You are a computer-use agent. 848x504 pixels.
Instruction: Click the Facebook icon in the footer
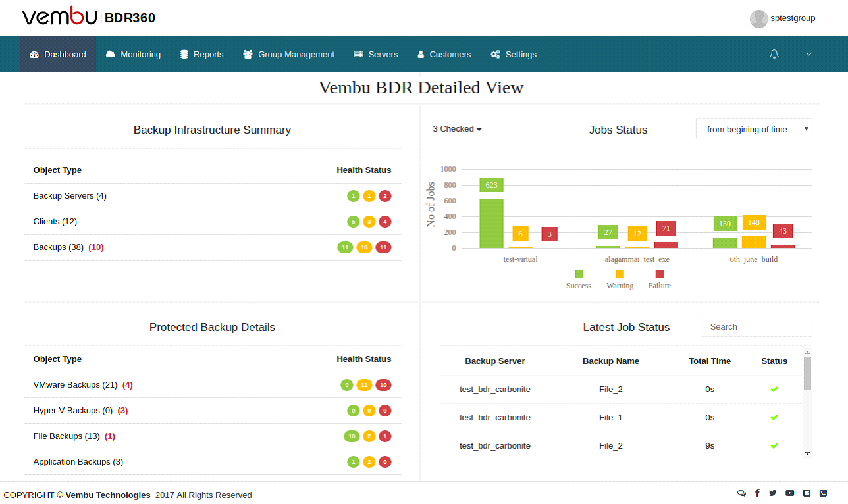pos(757,493)
